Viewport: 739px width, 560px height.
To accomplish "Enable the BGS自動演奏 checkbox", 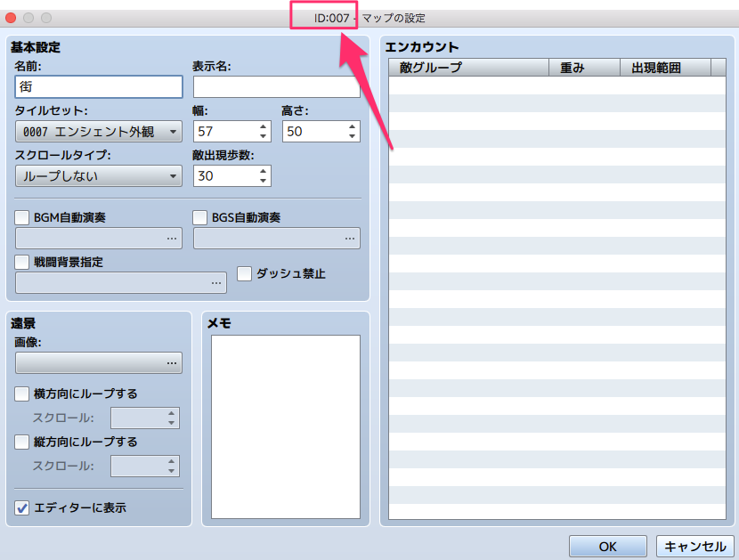I will click(x=199, y=217).
